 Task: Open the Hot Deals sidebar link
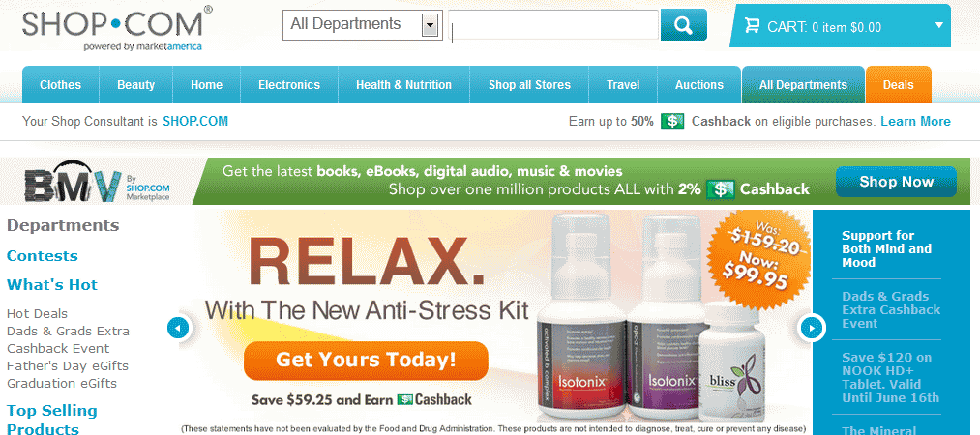tap(37, 314)
